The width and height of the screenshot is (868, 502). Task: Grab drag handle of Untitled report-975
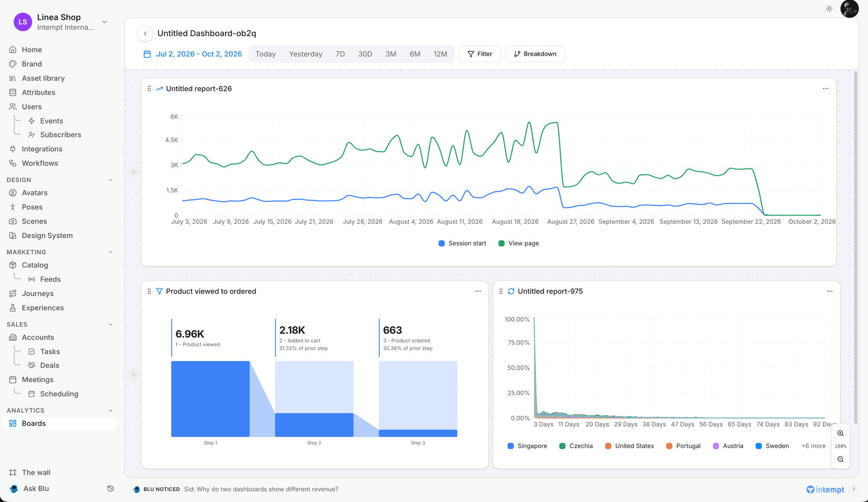pyautogui.click(x=501, y=291)
